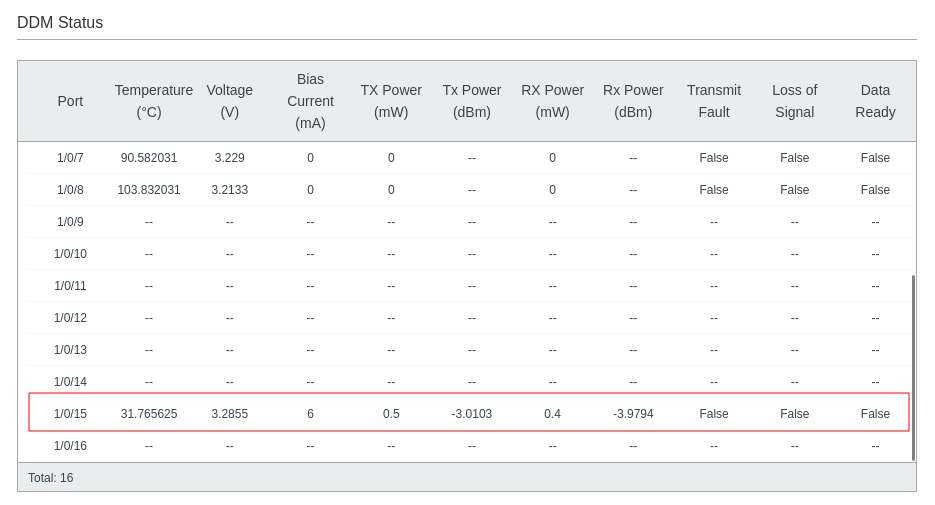This screenshot has height=505, width=935.
Task: Click the 103.832031 temperature value
Action: (149, 190)
